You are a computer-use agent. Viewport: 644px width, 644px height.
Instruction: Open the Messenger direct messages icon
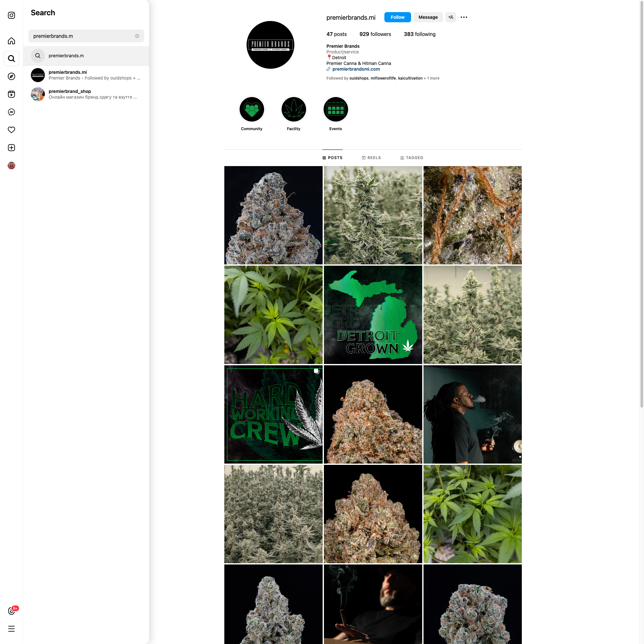[11, 112]
